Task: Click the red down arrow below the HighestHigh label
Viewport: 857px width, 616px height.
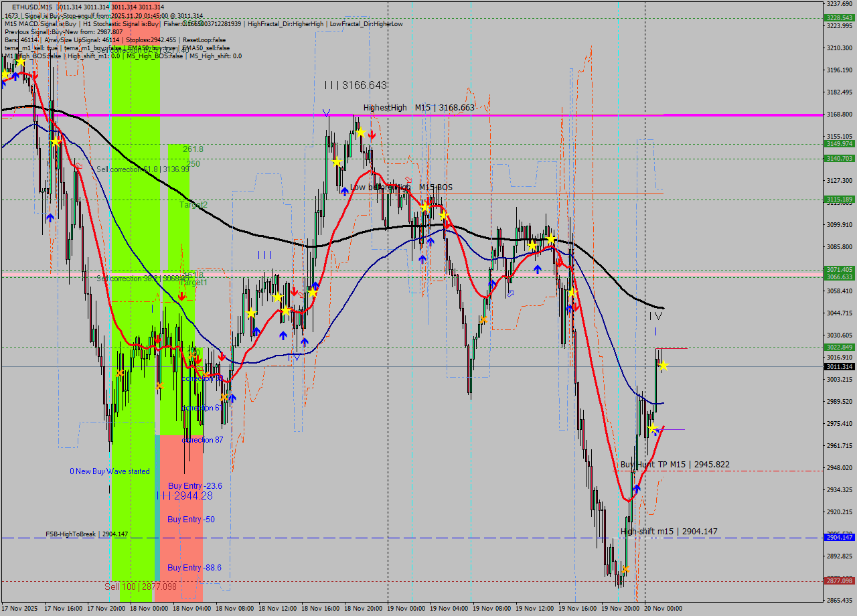Action: [x=372, y=135]
